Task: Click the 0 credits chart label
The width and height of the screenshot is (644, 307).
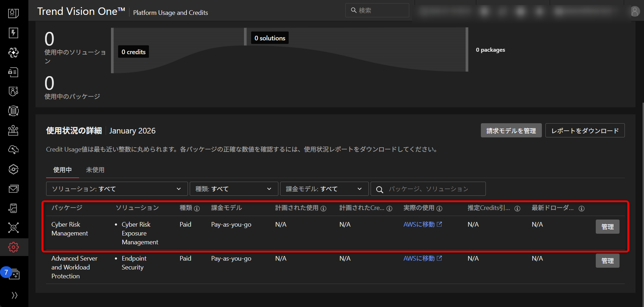Action: pyautogui.click(x=133, y=52)
